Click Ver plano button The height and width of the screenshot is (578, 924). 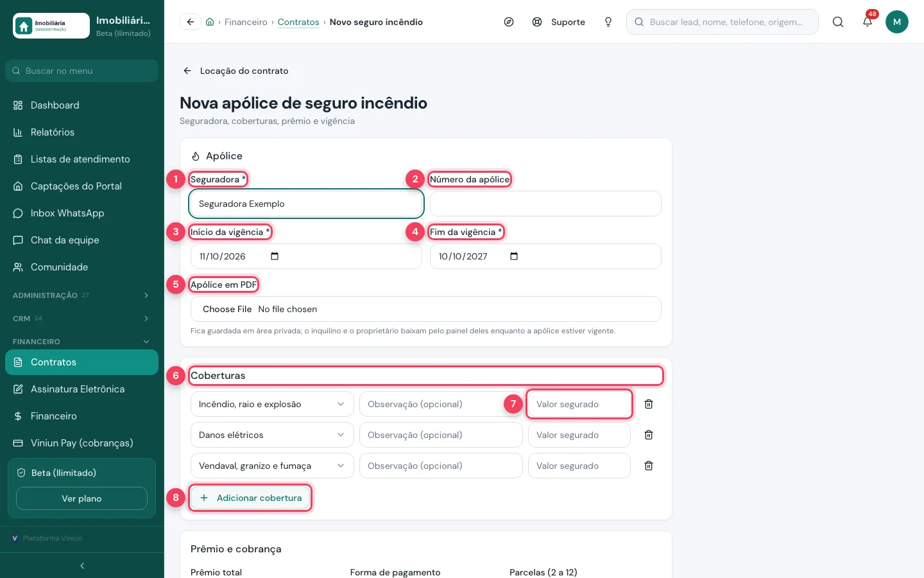pyautogui.click(x=81, y=498)
